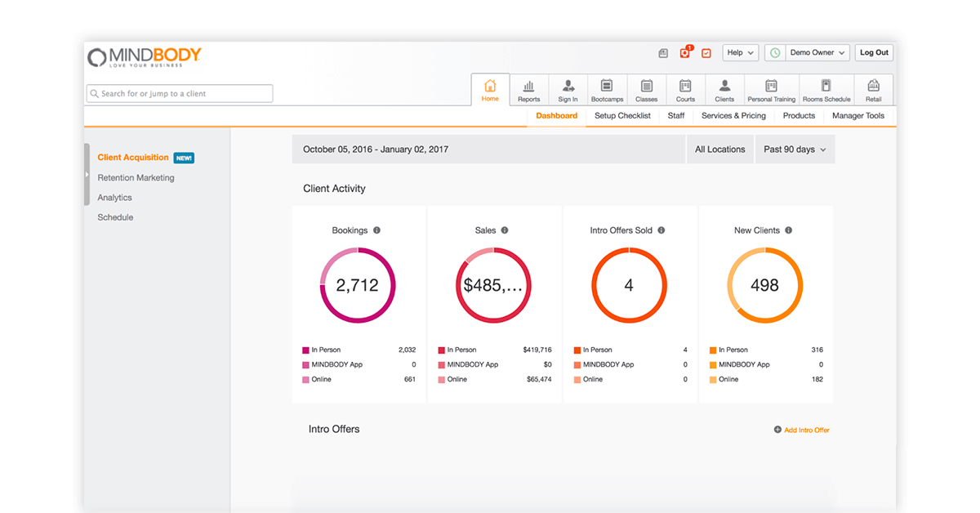Click the date range October 05, 2016 text
Screen dimensions: 980x513
(376, 149)
